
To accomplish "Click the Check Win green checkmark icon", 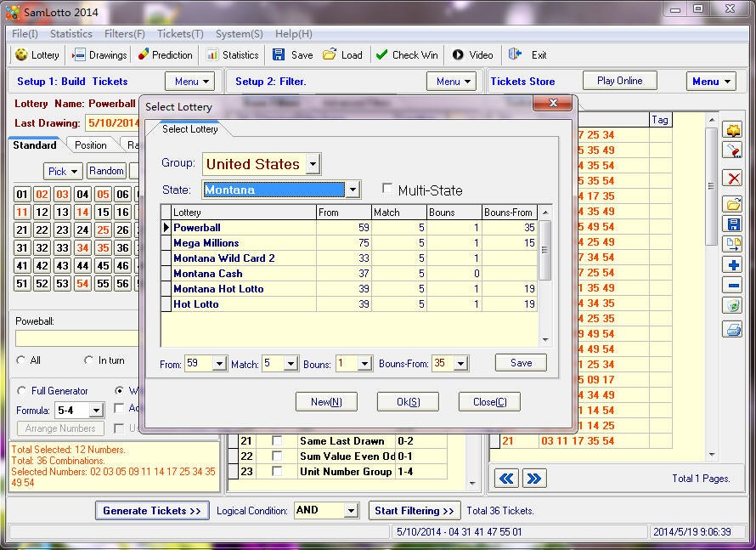I will pos(381,54).
